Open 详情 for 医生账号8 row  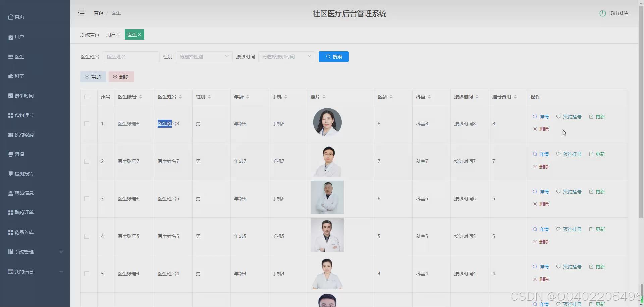[x=541, y=117]
